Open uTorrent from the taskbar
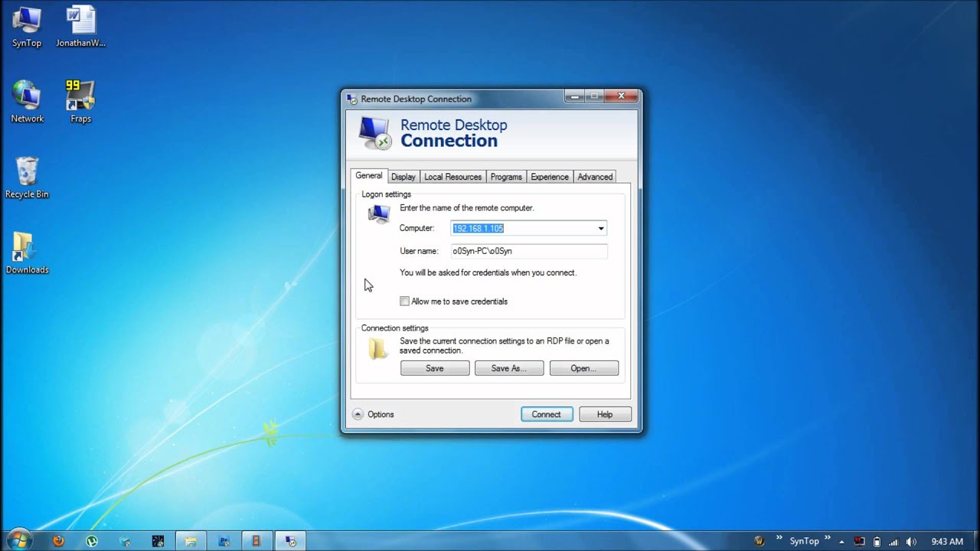This screenshot has width=980, height=551. point(92,541)
